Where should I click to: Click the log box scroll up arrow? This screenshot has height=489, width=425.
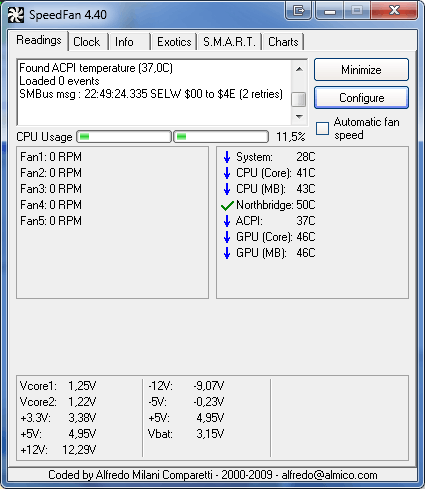click(x=299, y=69)
